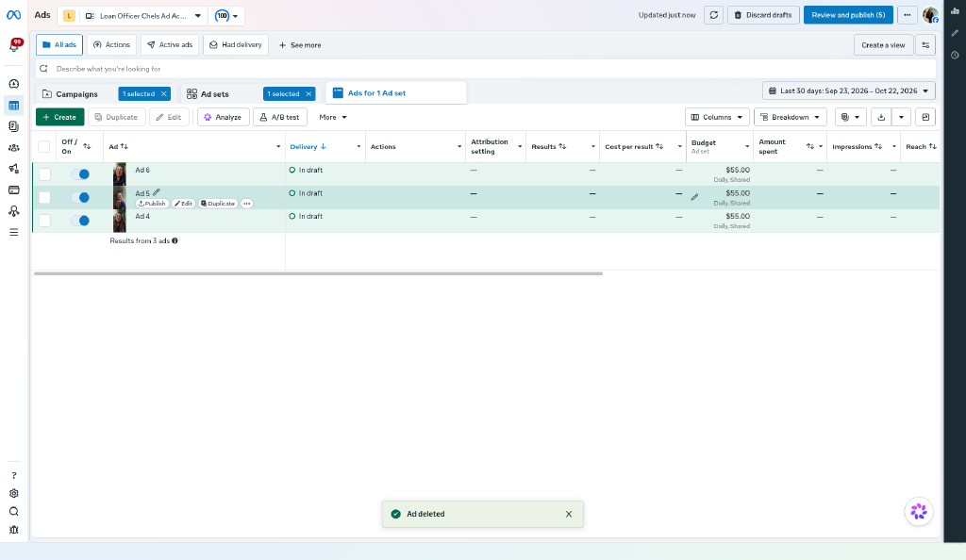Click the export download icon
This screenshot has width=966, height=560.
click(x=881, y=117)
